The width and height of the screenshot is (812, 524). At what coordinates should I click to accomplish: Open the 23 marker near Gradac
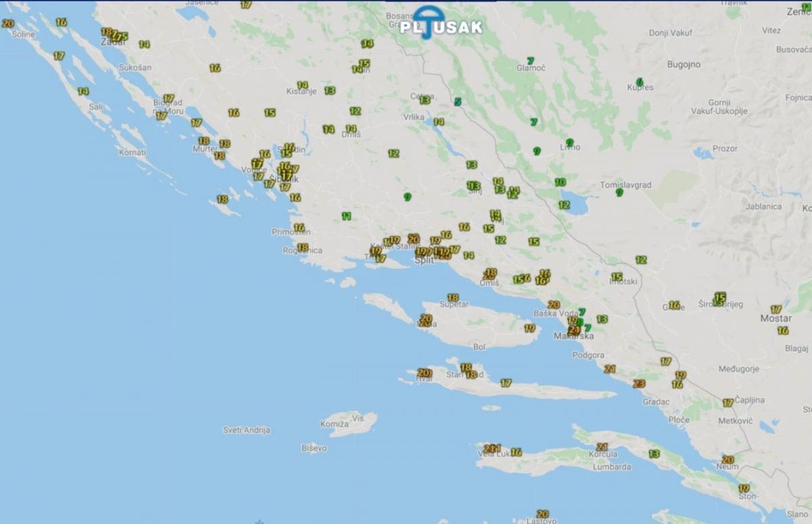coord(639,384)
